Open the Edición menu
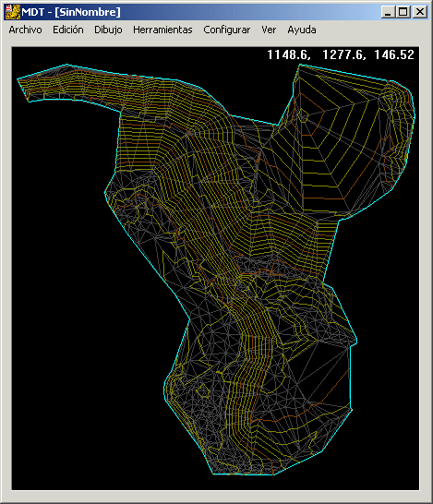 pyautogui.click(x=68, y=30)
